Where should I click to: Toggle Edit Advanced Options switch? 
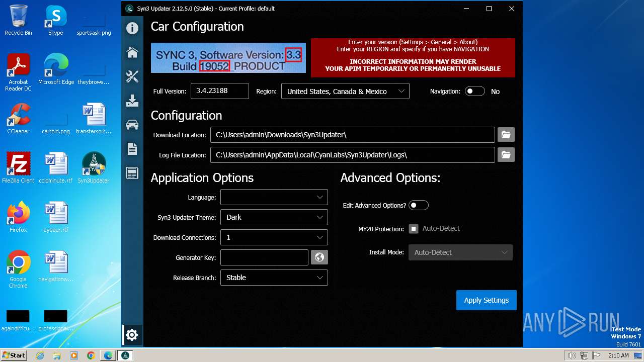pyautogui.click(x=418, y=205)
